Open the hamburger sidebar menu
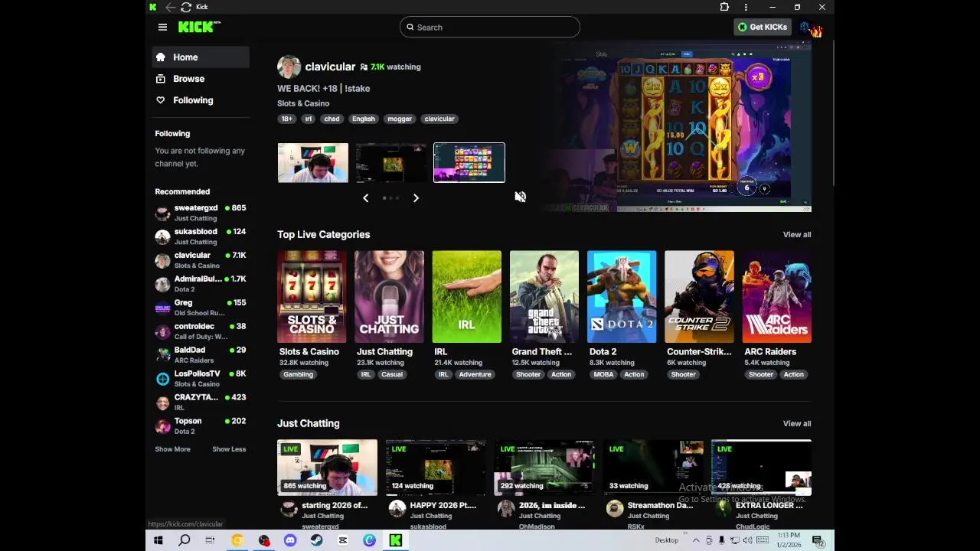 162,27
